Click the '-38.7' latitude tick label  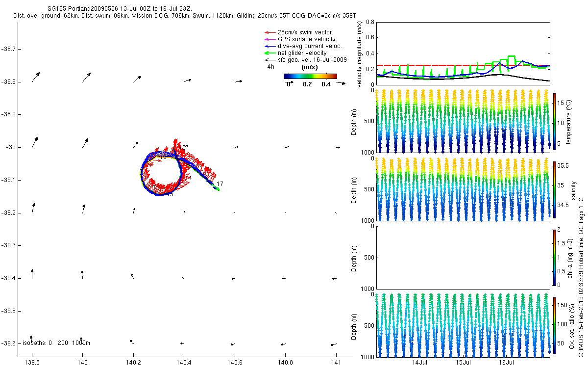tap(8, 49)
